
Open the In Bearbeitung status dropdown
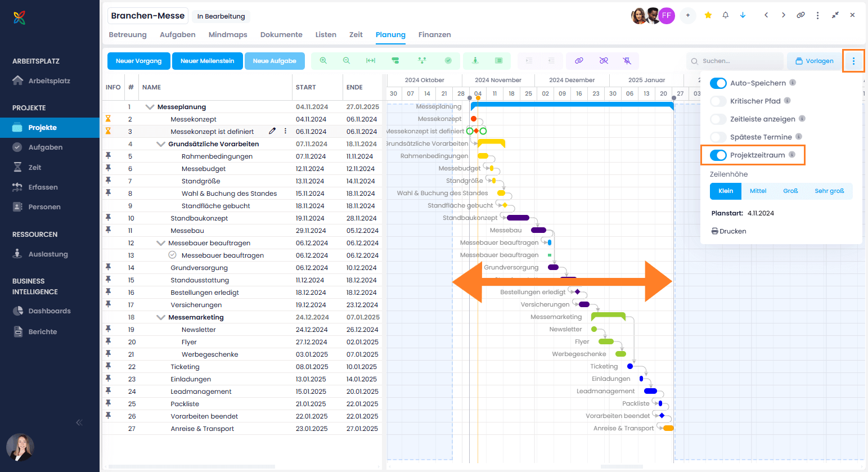(221, 16)
